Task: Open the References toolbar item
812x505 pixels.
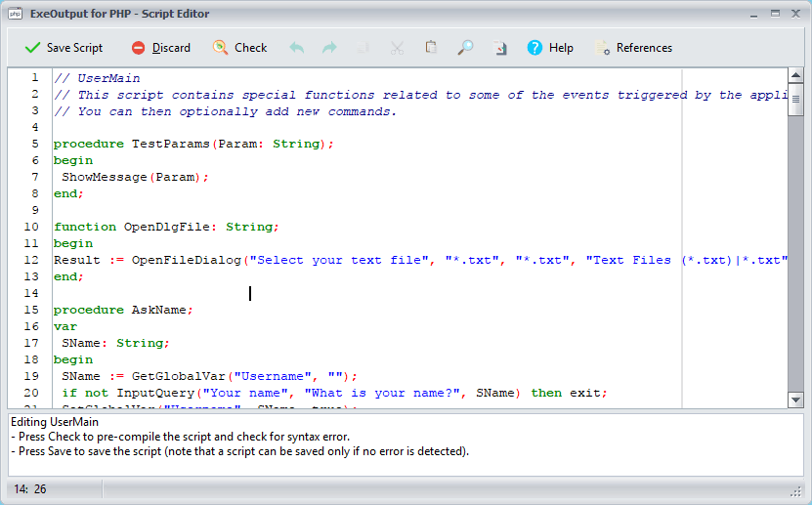Action: point(633,48)
